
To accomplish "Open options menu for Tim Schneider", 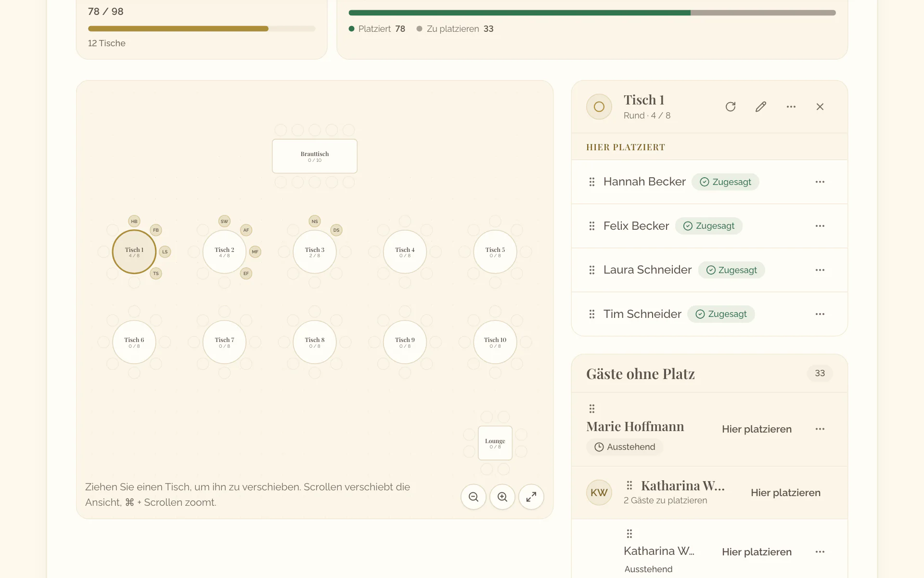I will (820, 314).
